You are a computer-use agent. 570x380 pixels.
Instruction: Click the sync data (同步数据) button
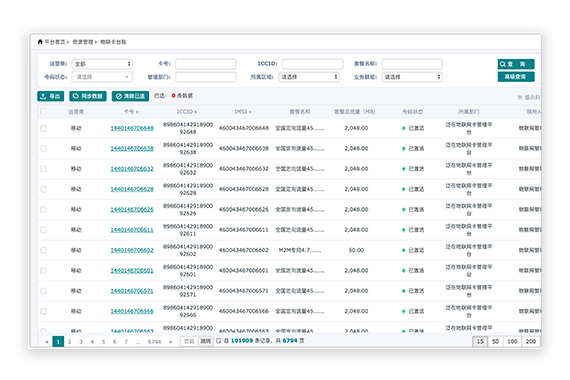click(88, 96)
